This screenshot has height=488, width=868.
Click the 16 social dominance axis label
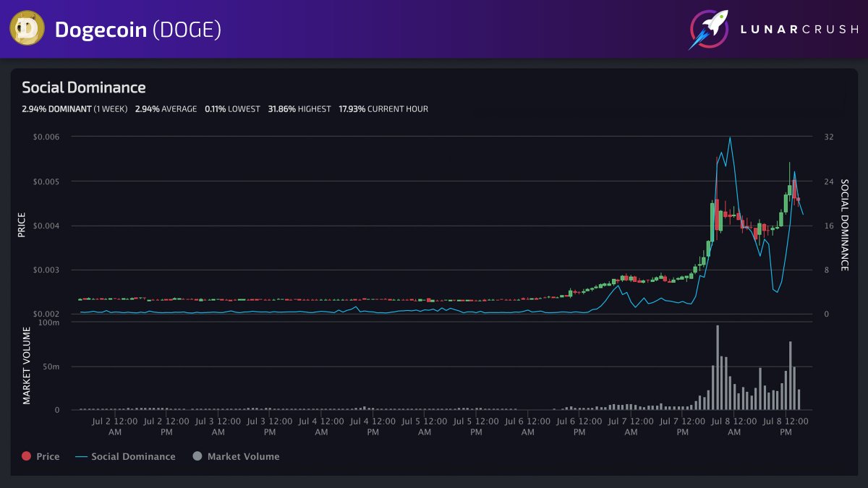tap(829, 226)
